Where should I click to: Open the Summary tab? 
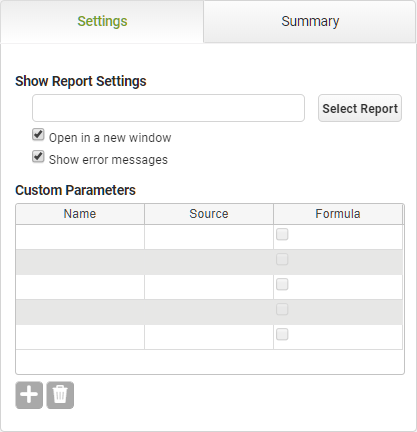310,22
